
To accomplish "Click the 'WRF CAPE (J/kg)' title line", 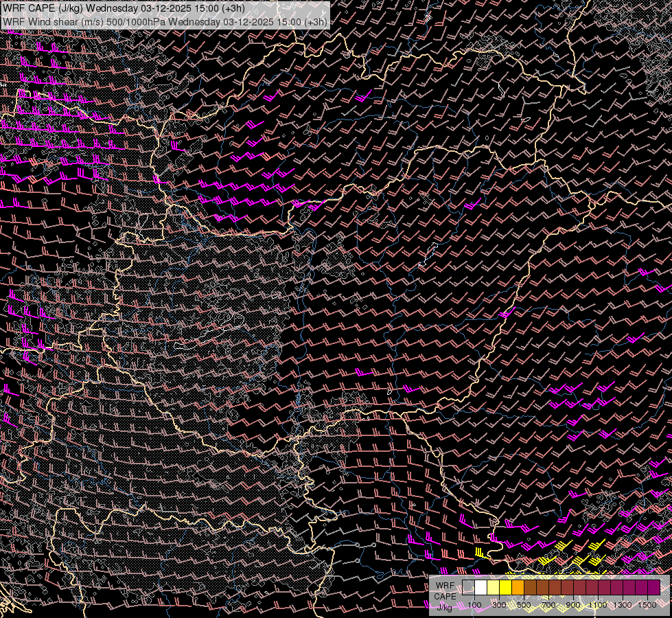I will [124, 8].
